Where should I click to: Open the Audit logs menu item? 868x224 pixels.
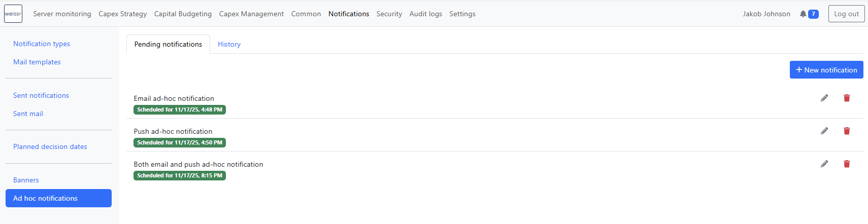tap(425, 14)
